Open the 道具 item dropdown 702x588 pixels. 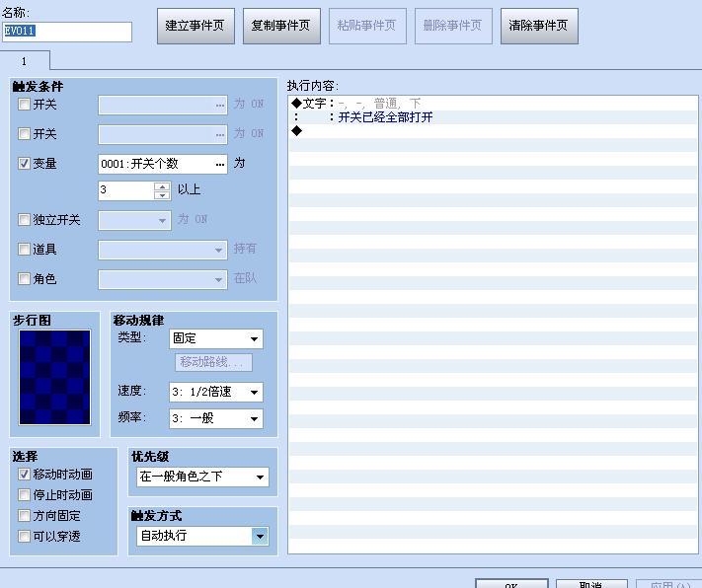(x=163, y=250)
